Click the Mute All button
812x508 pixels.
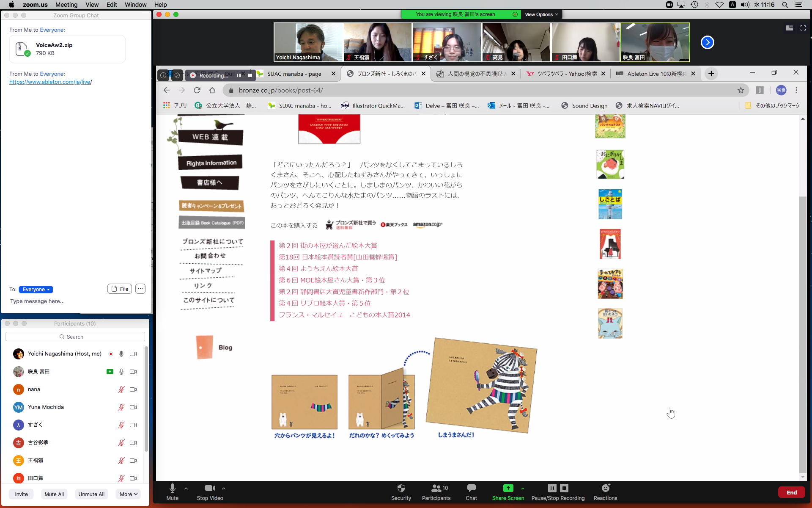(x=54, y=494)
